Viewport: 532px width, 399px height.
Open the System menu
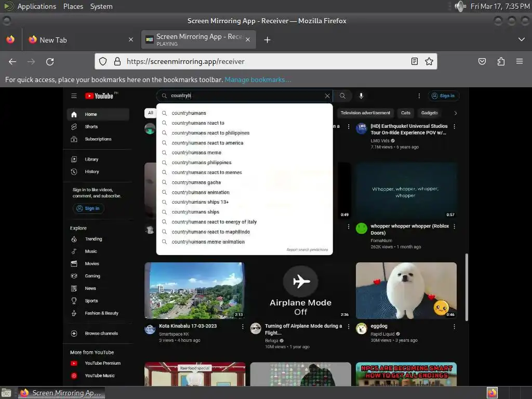coord(101,6)
